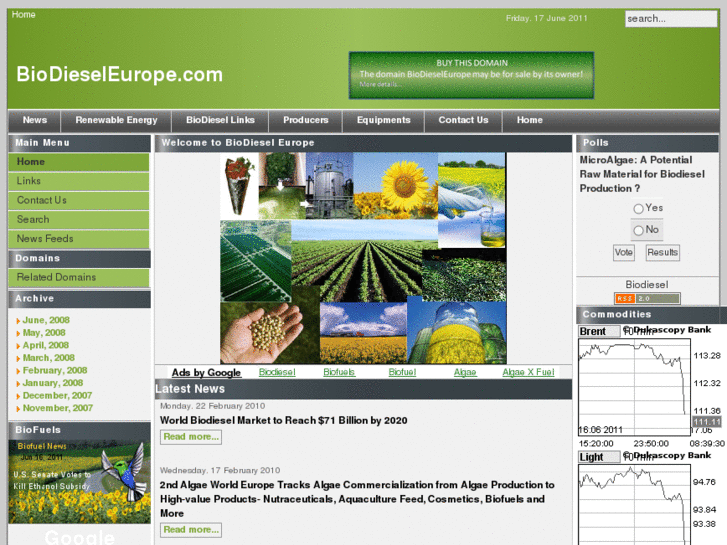
Task: Click the 111.11 current price label
Action: click(x=707, y=422)
